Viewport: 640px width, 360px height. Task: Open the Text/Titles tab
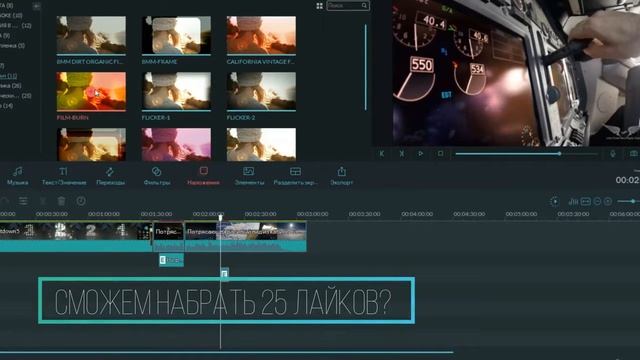pyautogui.click(x=64, y=176)
